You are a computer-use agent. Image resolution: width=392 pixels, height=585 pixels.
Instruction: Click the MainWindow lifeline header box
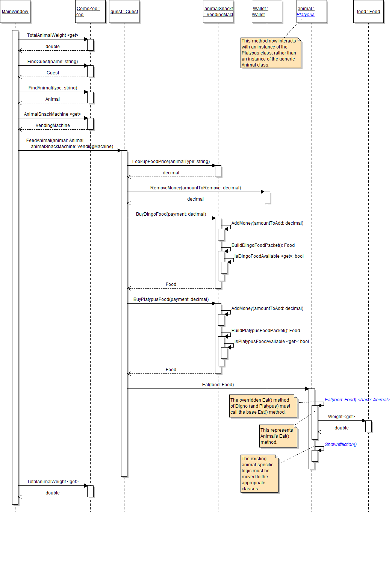[15, 12]
